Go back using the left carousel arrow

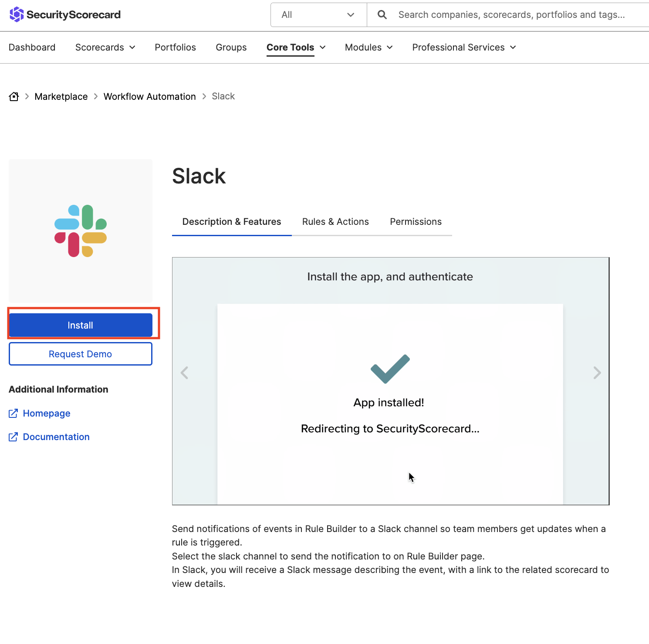[x=184, y=373]
